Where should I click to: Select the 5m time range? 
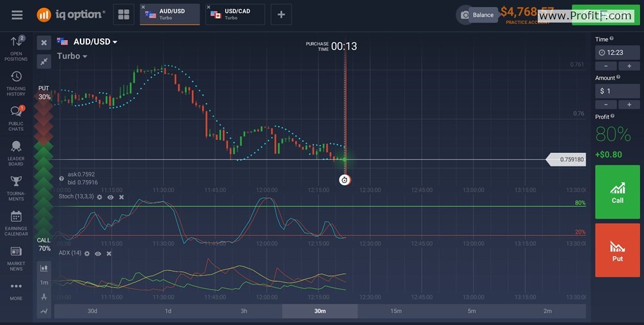[x=471, y=311]
